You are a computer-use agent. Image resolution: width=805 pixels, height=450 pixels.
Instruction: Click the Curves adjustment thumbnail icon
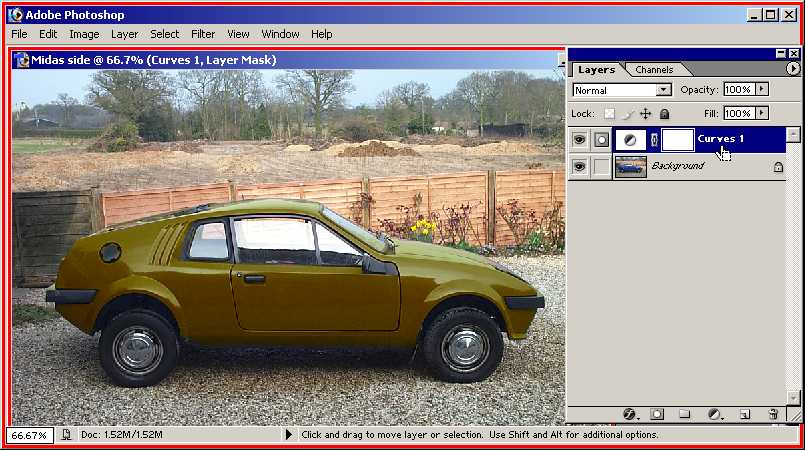pyautogui.click(x=630, y=140)
